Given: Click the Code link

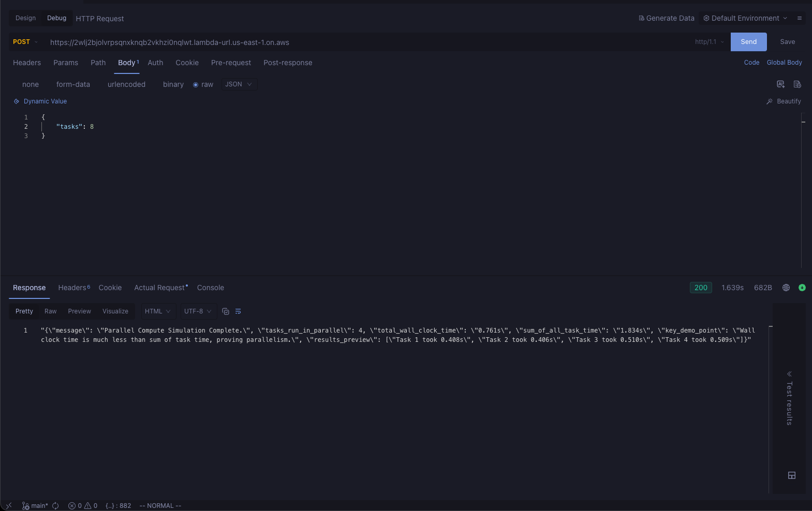Looking at the screenshot, I should tap(751, 63).
